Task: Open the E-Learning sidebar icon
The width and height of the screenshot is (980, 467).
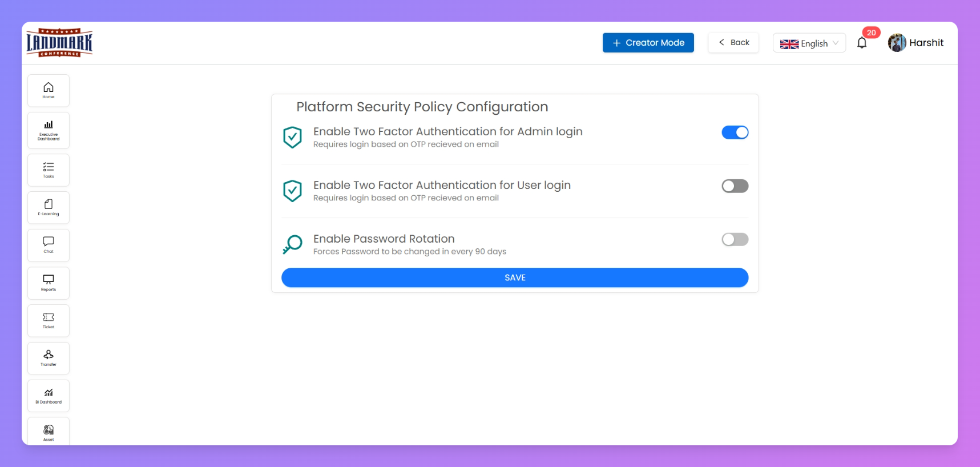Action: [x=49, y=207]
